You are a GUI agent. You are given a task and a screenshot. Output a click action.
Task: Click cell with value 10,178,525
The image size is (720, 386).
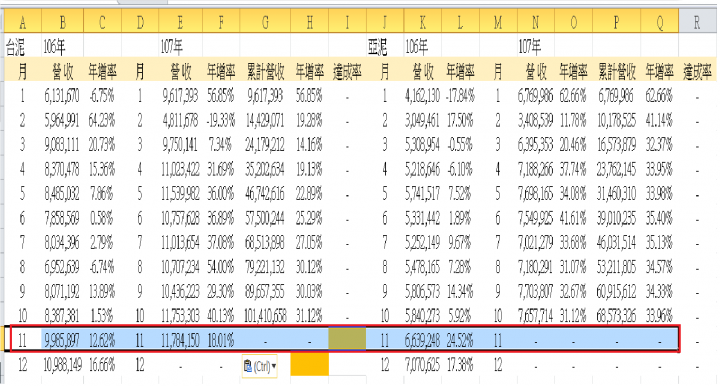pos(616,120)
